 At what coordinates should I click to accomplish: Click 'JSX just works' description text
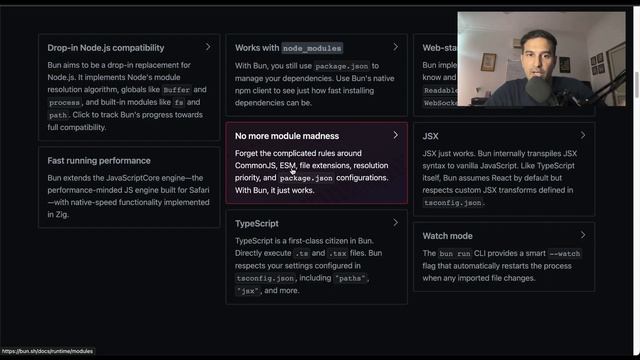pyautogui.click(x=449, y=153)
